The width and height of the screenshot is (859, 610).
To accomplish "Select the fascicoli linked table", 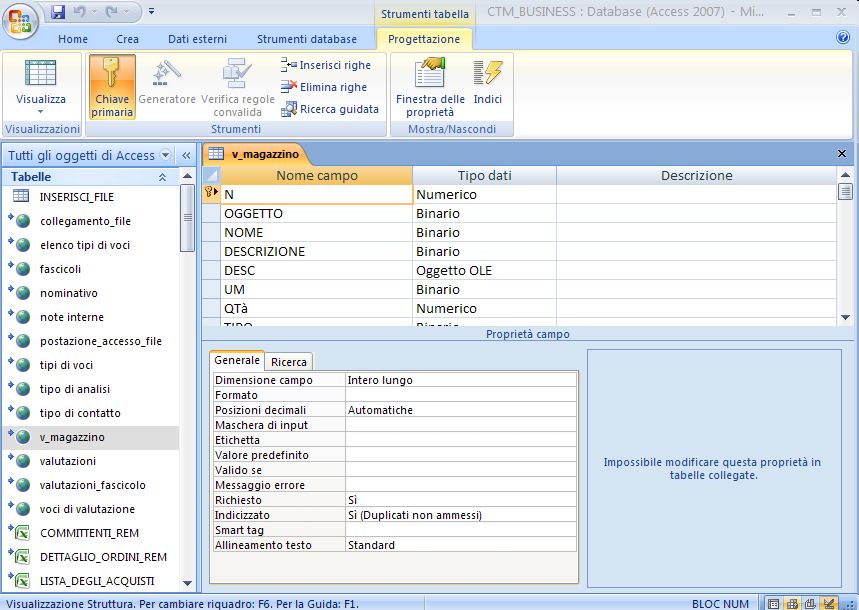I will click(90, 269).
